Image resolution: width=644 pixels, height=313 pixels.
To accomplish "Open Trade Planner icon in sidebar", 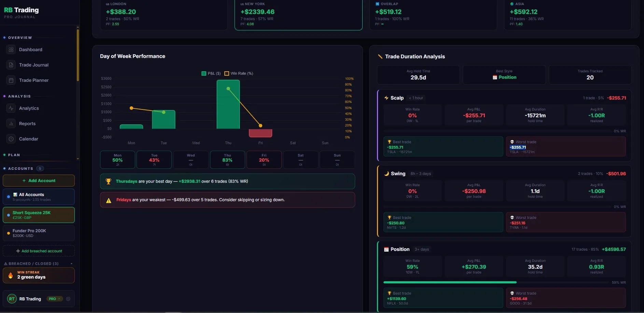I will click(11, 80).
